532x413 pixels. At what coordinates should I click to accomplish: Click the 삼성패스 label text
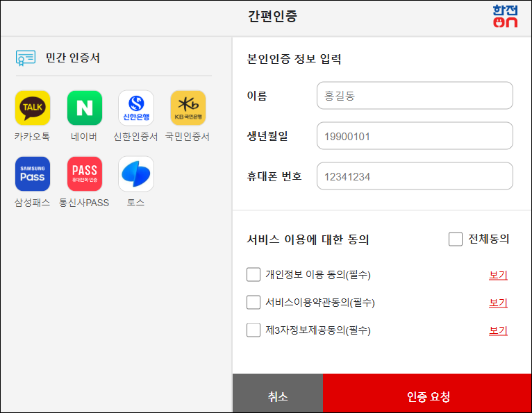pos(32,203)
